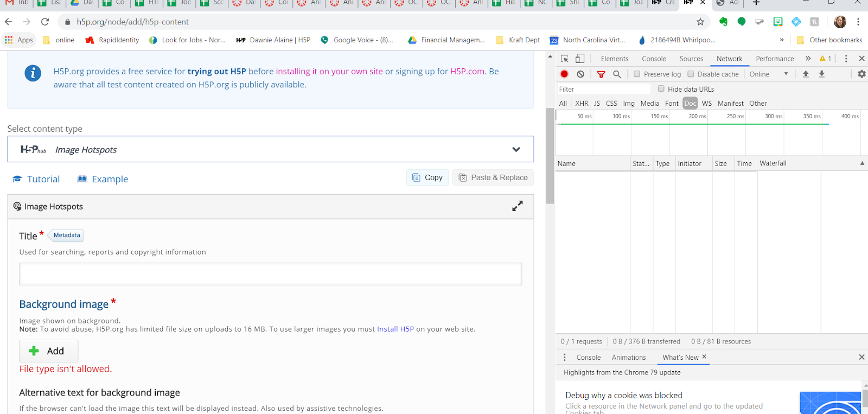Open network search magnifier icon
The image size is (868, 414).
[617, 74]
